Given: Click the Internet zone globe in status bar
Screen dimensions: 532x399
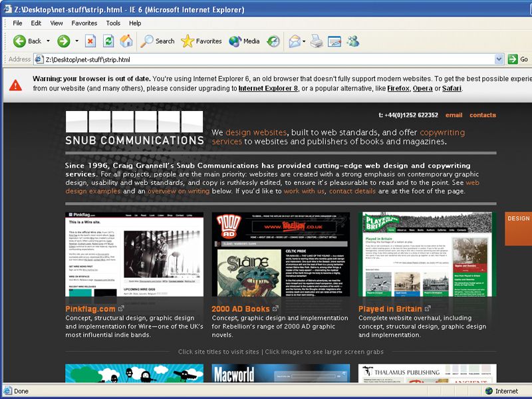Looking at the screenshot, I should (x=489, y=391).
